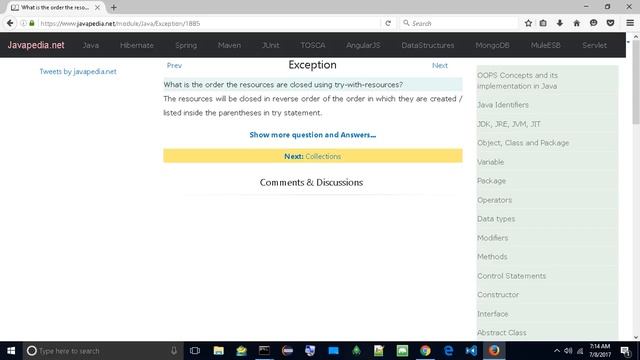Open the Command Prompt taskbar icon
This screenshot has height=360, width=640.
point(264,351)
